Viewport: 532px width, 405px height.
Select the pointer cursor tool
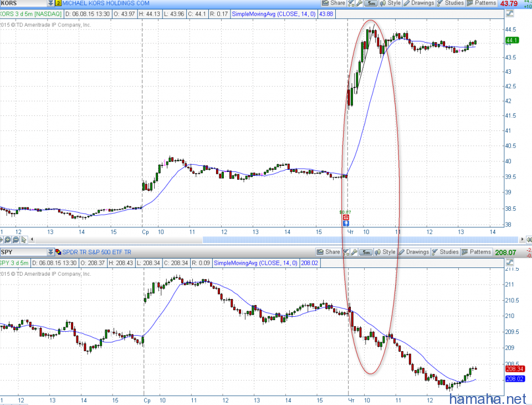[24, 240]
